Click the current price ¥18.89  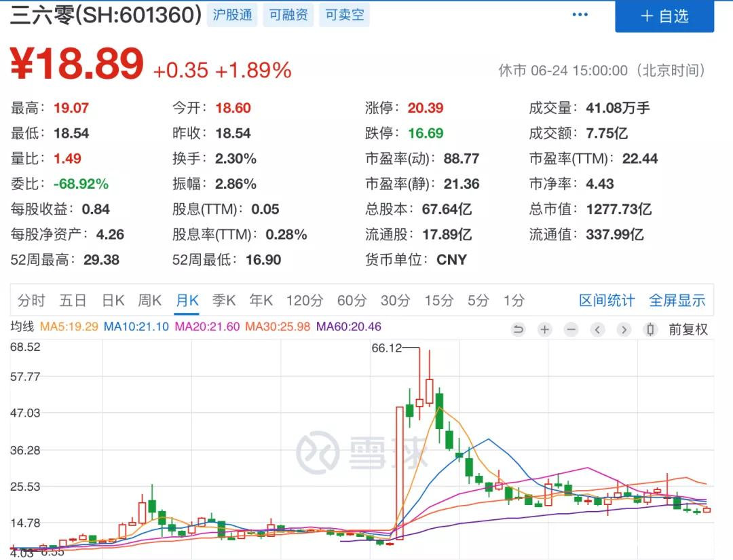[x=77, y=64]
